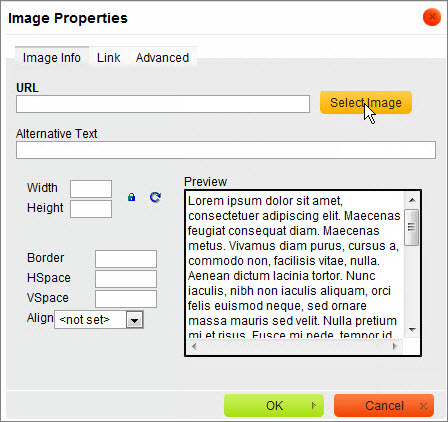
Task: Click the reset size refresh icon
Action: point(155,197)
